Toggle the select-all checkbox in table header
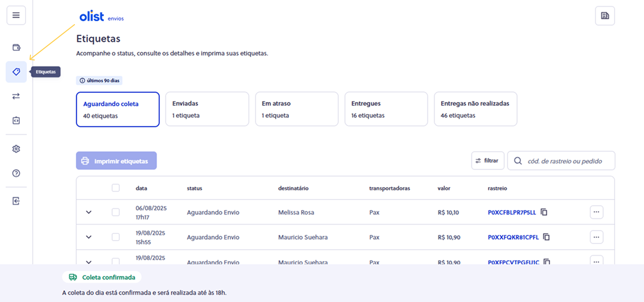This screenshot has height=302, width=644. point(116,188)
